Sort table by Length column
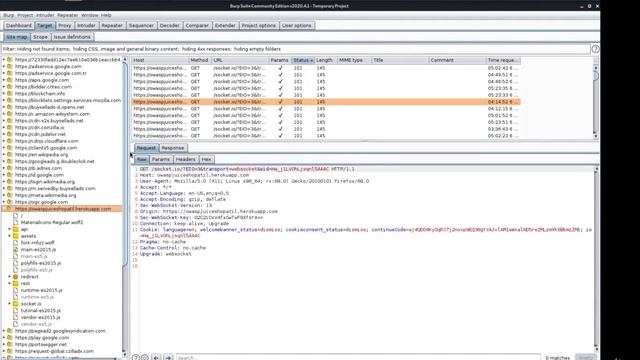 tap(325, 60)
